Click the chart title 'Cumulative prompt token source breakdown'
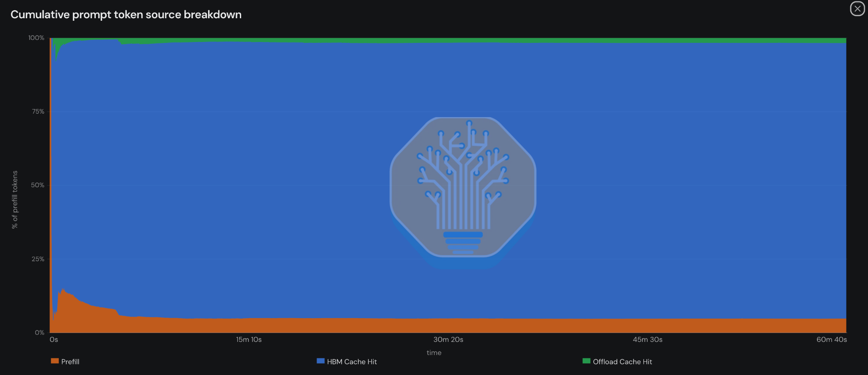Image resolution: width=868 pixels, height=375 pixels. click(126, 14)
